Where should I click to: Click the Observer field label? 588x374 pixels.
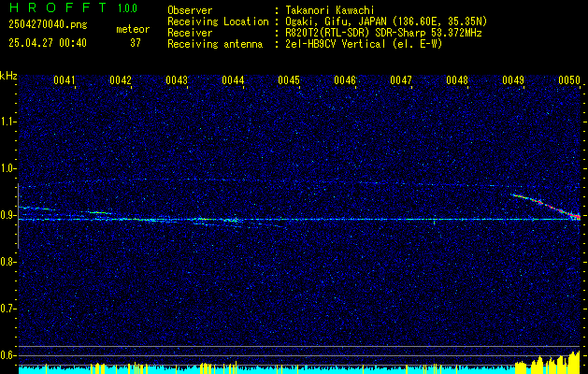[190, 11]
